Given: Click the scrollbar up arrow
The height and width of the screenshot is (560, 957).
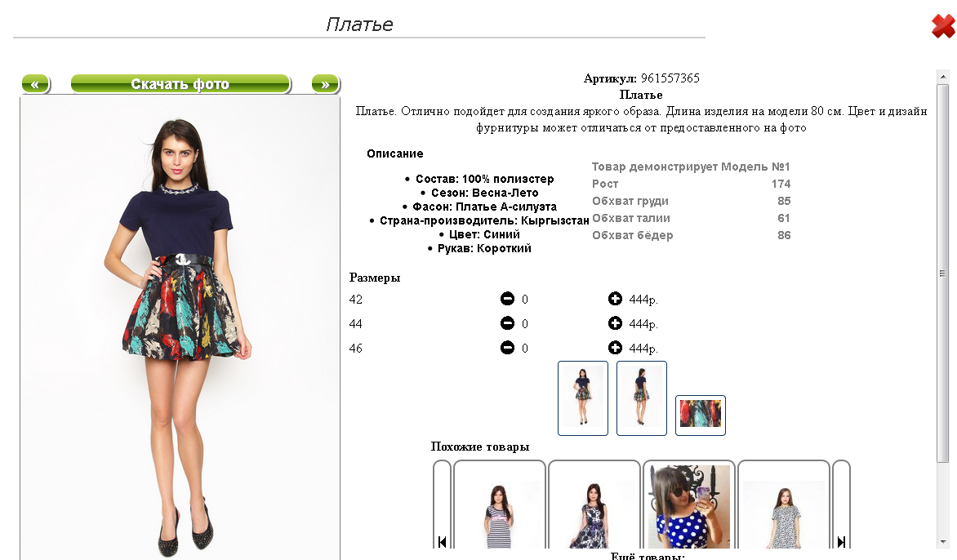Looking at the screenshot, I should click(x=943, y=76).
